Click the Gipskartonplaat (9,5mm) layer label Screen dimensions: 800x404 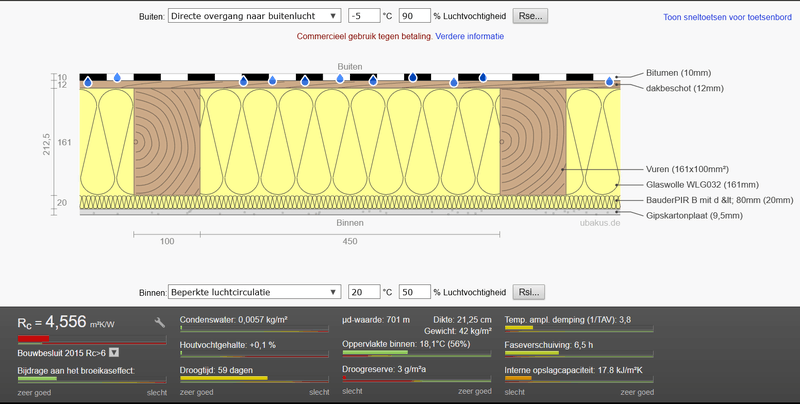[x=694, y=215]
